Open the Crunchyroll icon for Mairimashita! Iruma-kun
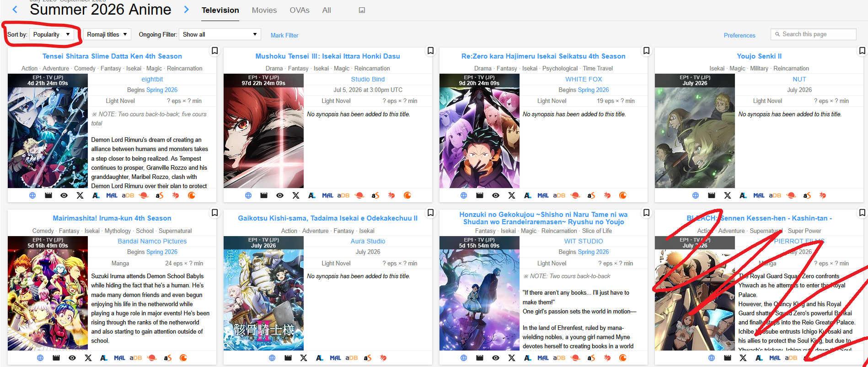 click(x=183, y=358)
